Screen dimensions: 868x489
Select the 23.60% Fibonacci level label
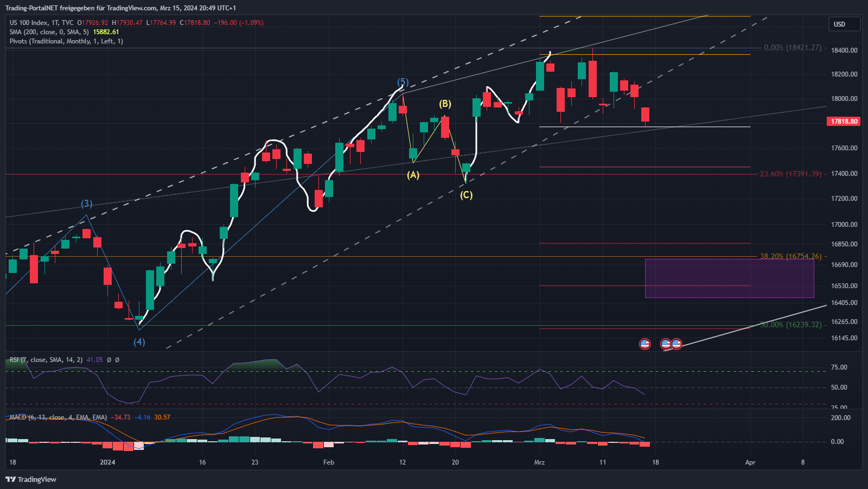click(x=790, y=174)
